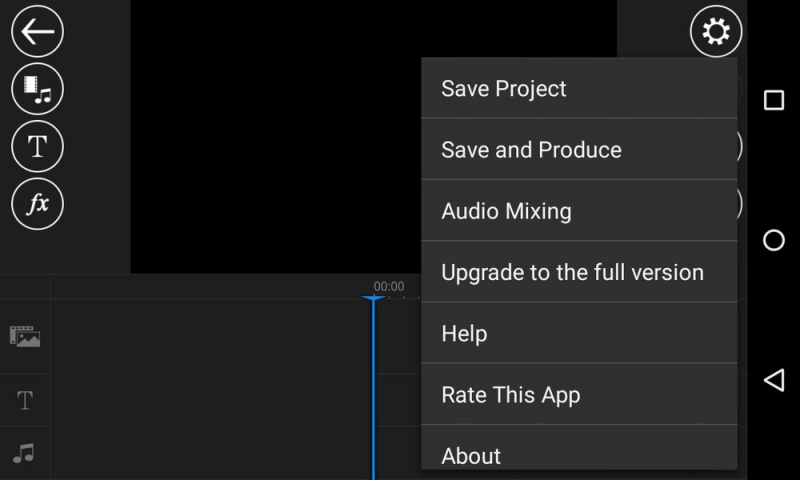Select the music note audio track icon
The height and width of the screenshot is (480, 800).
25,453
